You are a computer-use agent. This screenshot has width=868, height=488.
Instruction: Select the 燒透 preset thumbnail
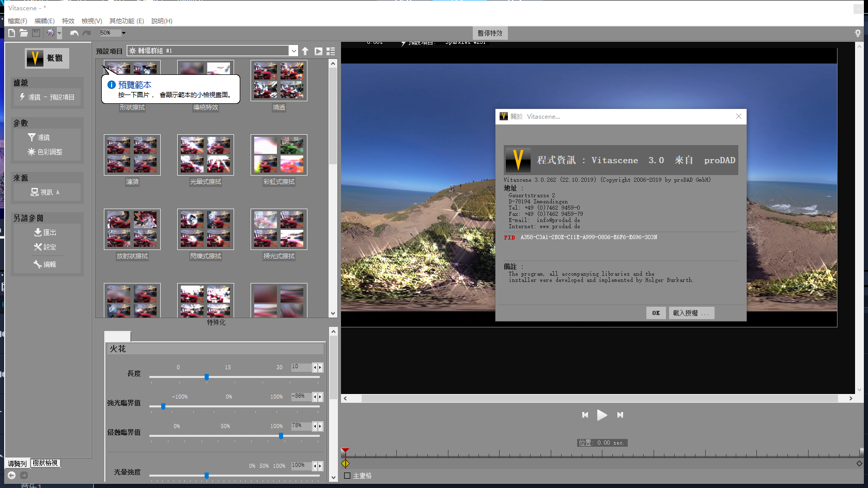tap(279, 80)
